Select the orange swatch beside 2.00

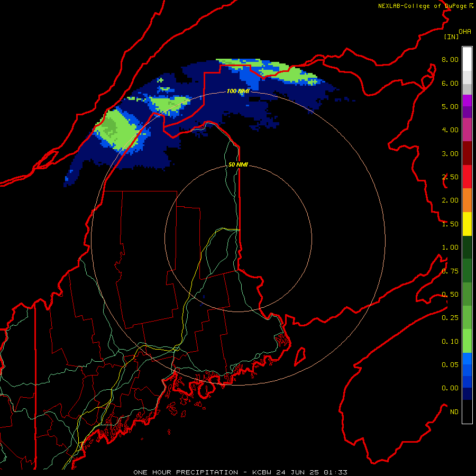(x=467, y=200)
